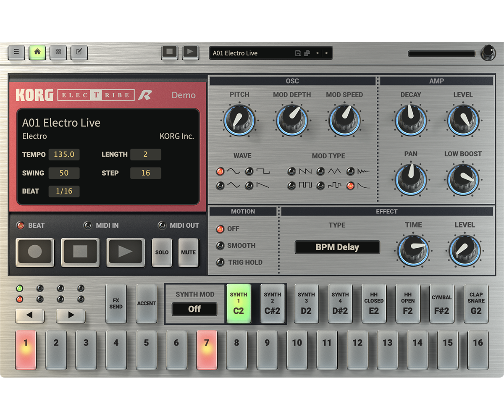Screen dimensions: 504x420
Task: Click the master volume knob in the top bar
Action: tap(488, 53)
